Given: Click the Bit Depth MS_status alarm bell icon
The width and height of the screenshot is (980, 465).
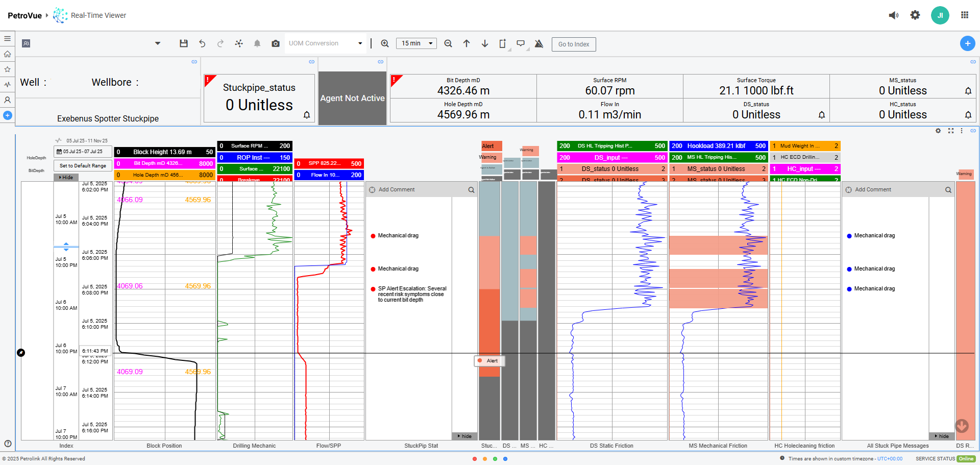Looking at the screenshot, I should point(968,91).
